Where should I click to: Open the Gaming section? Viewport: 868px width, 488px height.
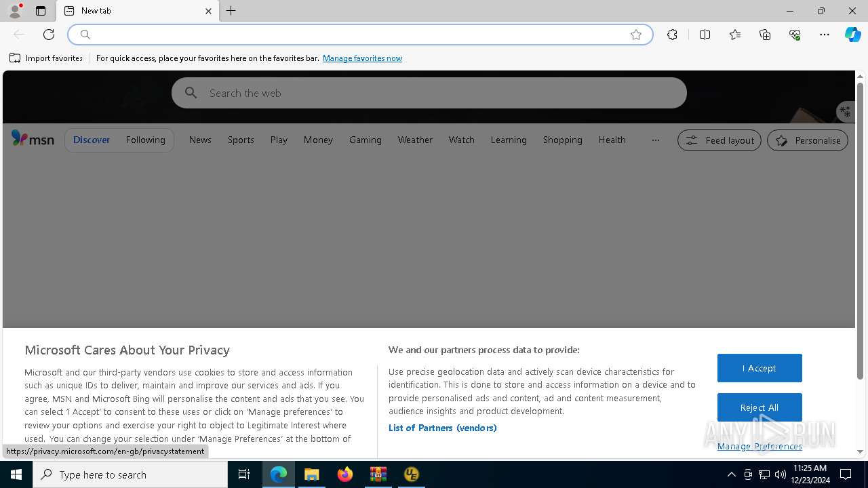click(366, 140)
